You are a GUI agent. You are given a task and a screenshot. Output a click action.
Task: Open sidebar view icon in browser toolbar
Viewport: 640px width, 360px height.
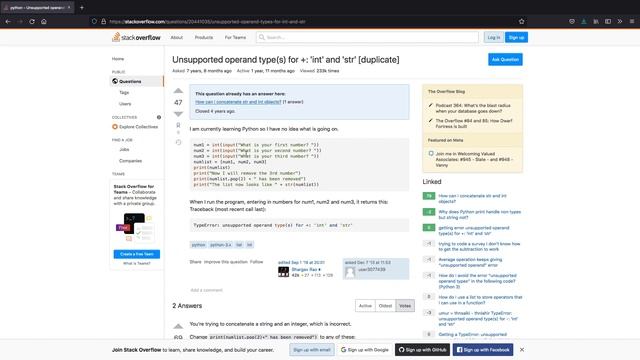[x=608, y=21]
